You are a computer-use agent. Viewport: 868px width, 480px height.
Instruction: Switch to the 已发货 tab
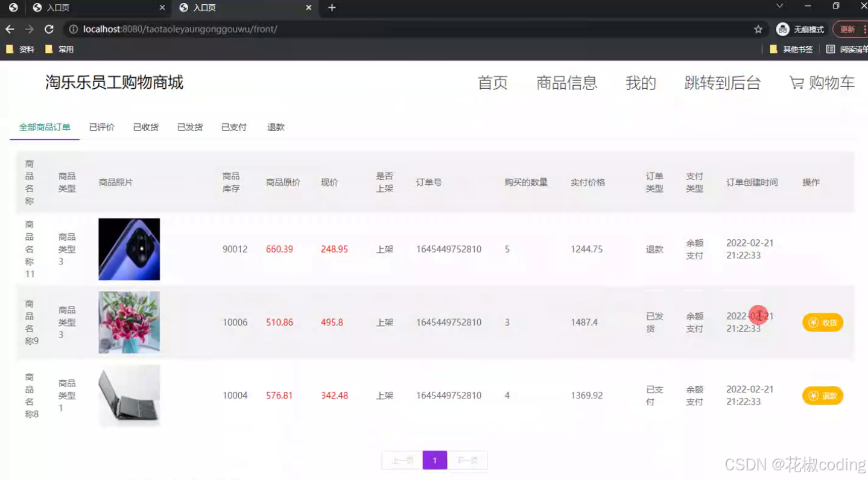[189, 127]
